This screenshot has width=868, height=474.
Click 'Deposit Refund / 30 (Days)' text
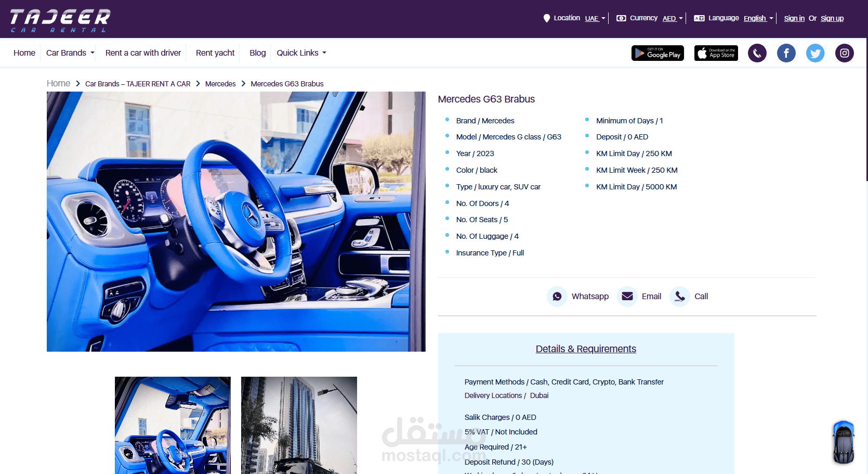[509, 462]
